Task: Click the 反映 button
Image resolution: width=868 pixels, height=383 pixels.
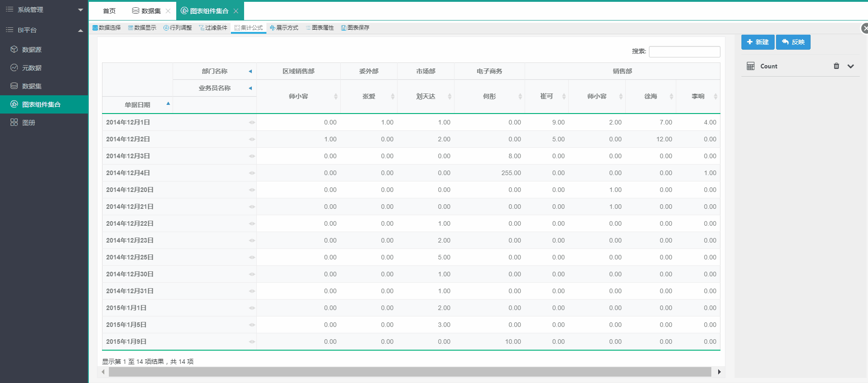Action: [x=793, y=42]
